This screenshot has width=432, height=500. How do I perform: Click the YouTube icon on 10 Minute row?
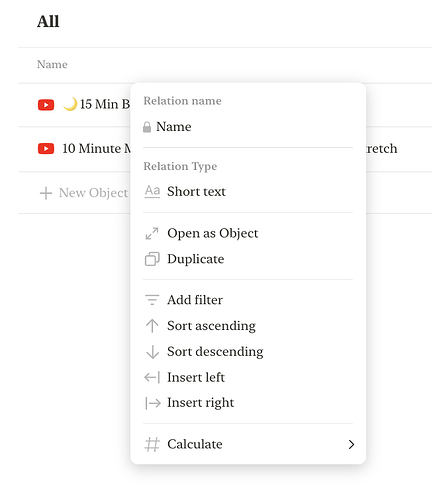(46, 149)
